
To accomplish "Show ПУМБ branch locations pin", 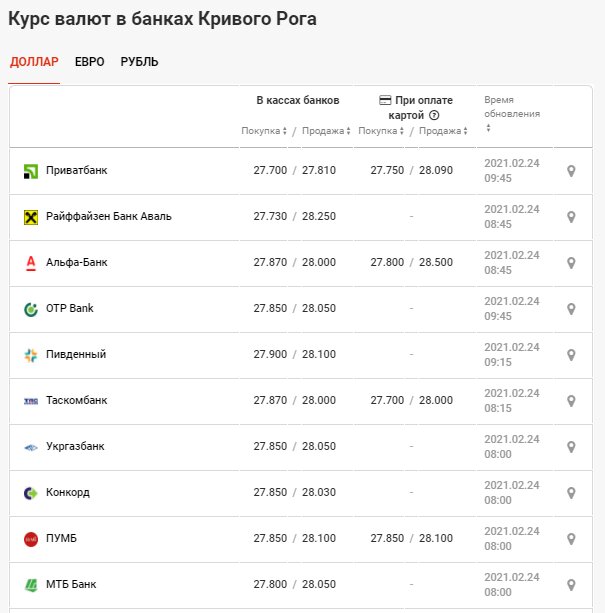I will (571, 539).
